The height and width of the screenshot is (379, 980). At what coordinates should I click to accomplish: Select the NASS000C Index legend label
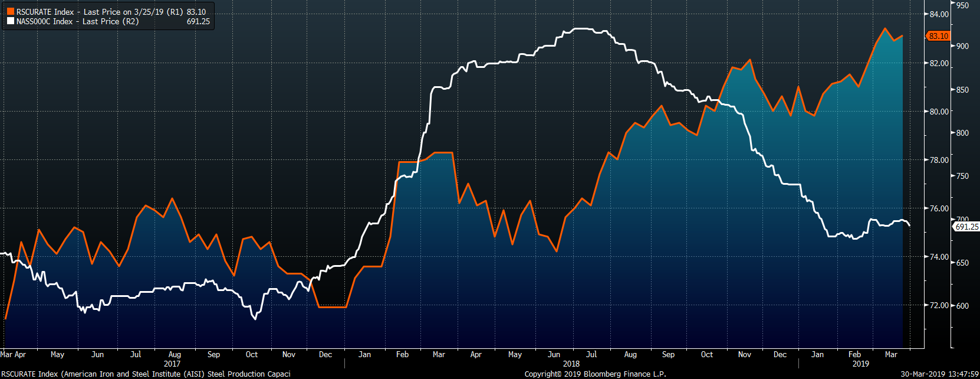pyautogui.click(x=44, y=21)
